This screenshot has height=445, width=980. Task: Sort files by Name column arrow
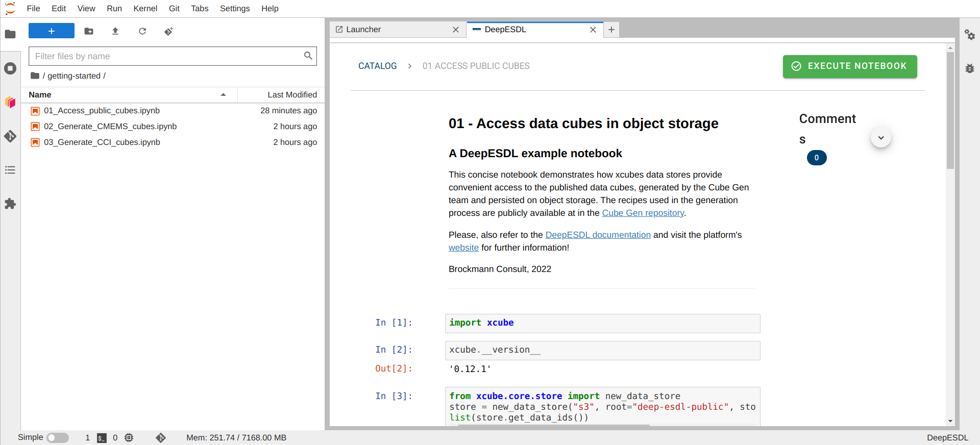(223, 95)
